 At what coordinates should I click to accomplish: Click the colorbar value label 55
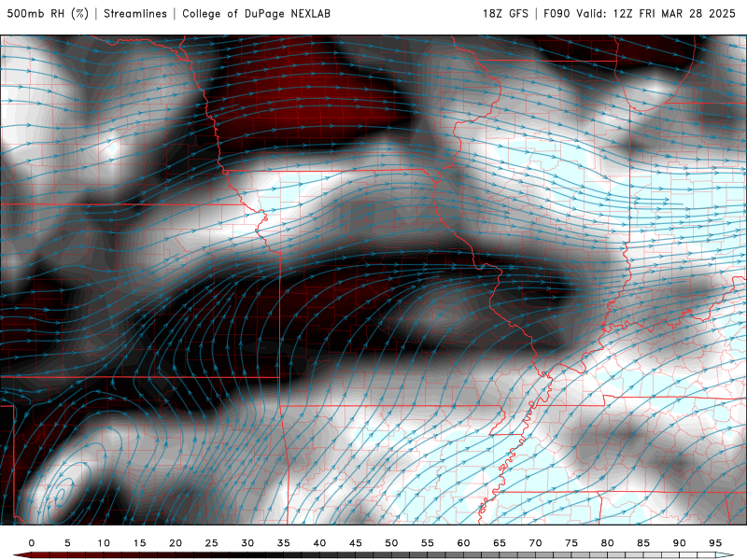428,543
